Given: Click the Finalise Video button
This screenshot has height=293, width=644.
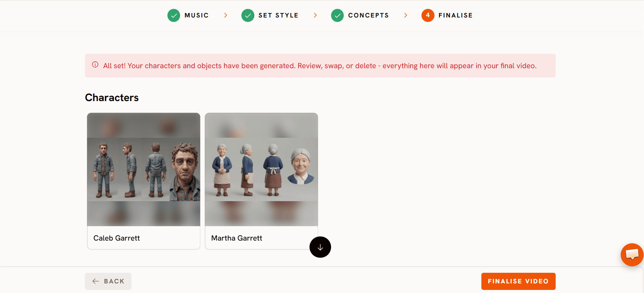Looking at the screenshot, I should (518, 281).
